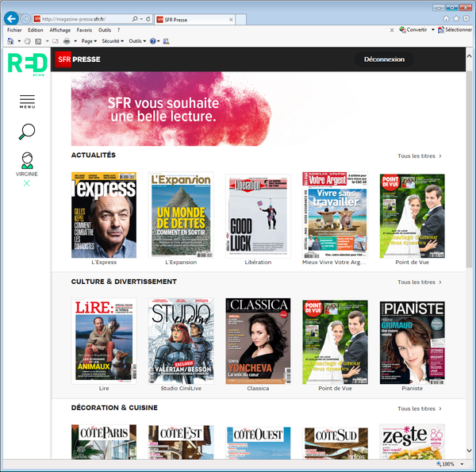Click the hand icon in command bar
This screenshot has height=472, width=476.
pyautogui.click(x=28, y=41)
